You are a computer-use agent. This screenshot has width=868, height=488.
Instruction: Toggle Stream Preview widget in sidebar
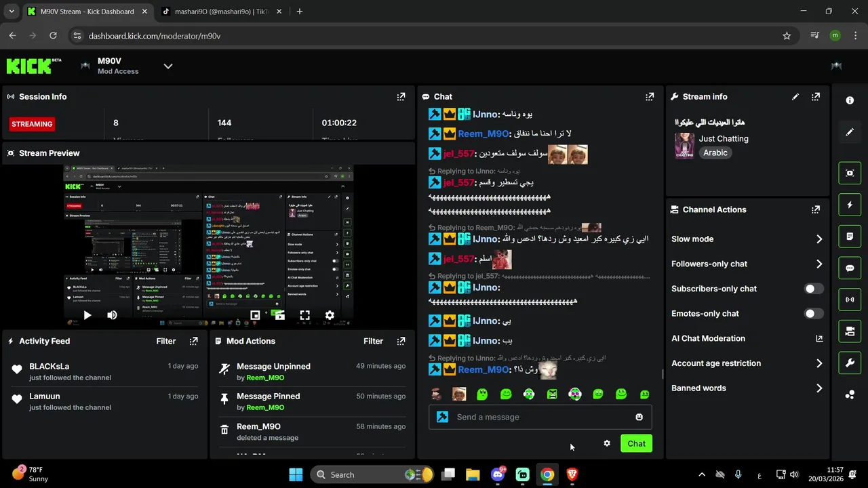pyautogui.click(x=850, y=173)
